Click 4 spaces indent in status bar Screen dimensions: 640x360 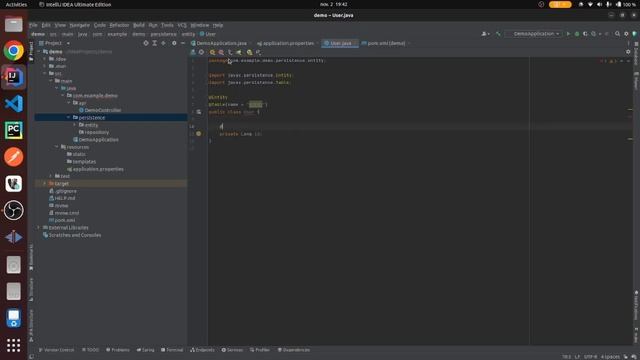tap(610, 357)
